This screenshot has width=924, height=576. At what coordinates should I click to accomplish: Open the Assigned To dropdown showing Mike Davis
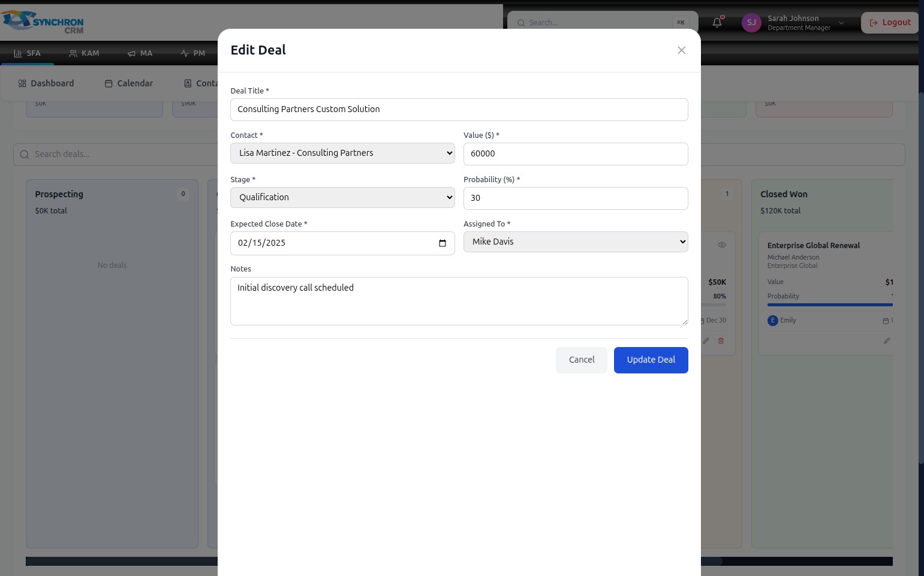click(x=576, y=242)
